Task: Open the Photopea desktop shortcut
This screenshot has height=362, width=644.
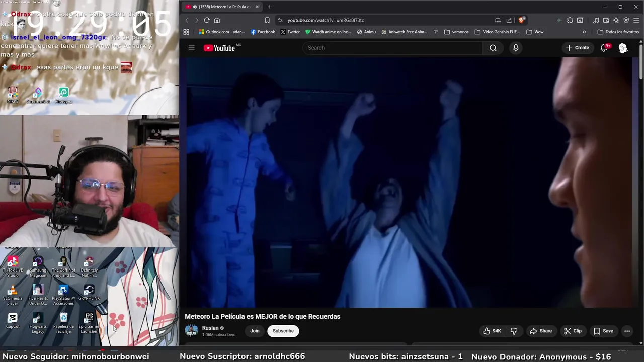Action: click(63, 95)
